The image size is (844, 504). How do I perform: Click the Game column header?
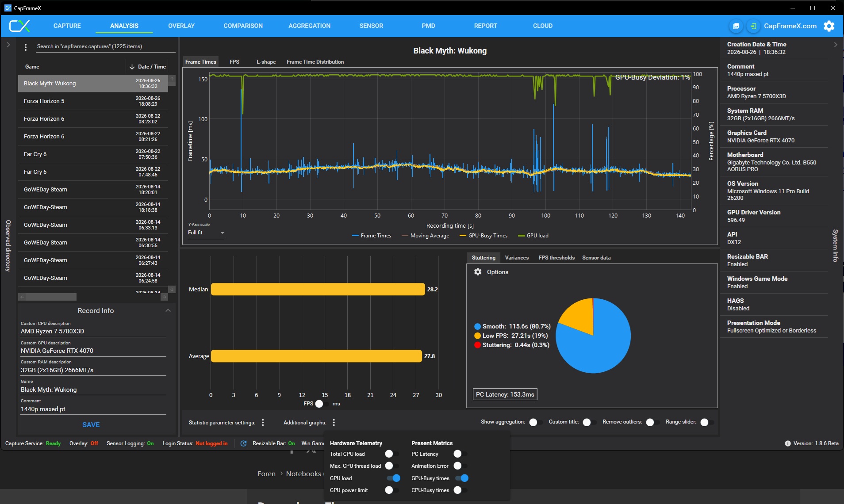32,67
